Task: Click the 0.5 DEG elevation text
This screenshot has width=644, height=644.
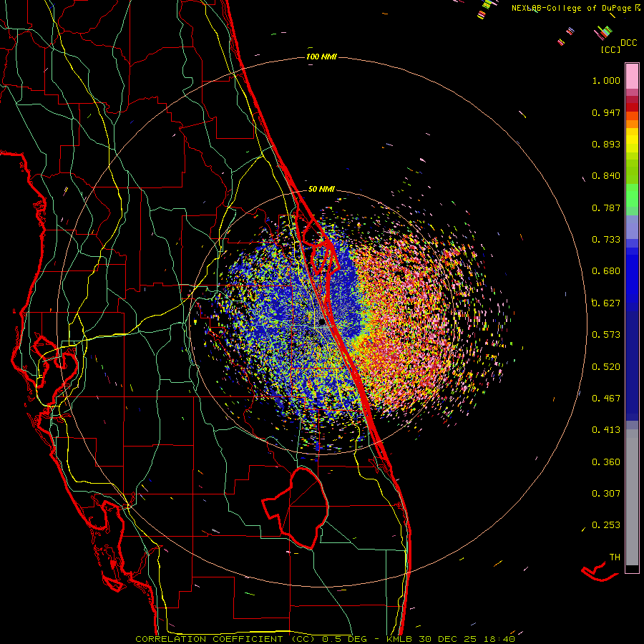Action: pos(344,639)
